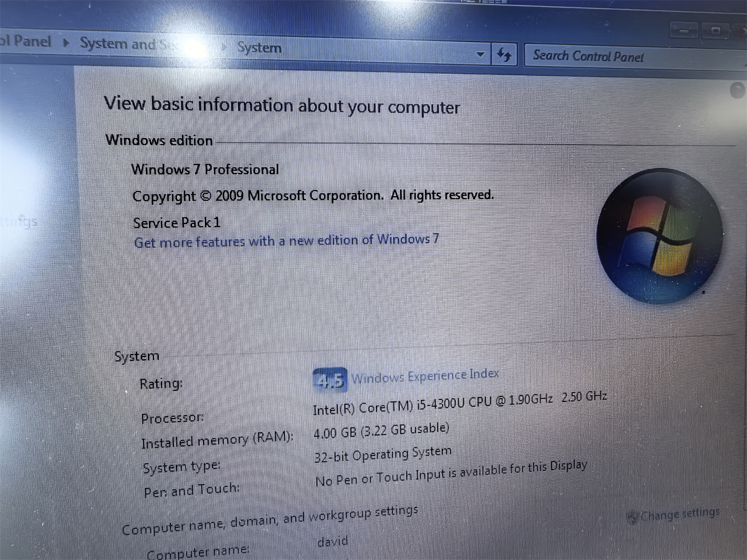Maximize the System window
Image resolution: width=747 pixels, height=560 pixels.
point(715,31)
